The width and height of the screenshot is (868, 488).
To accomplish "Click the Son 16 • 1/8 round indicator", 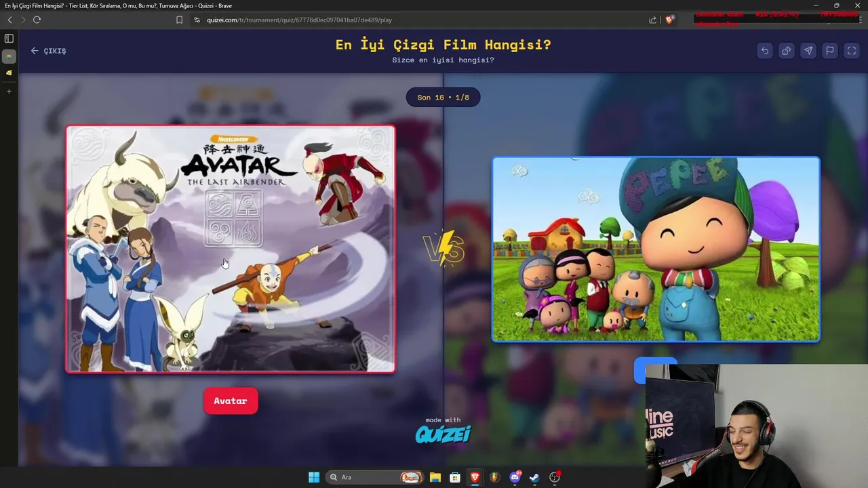I will click(x=443, y=98).
